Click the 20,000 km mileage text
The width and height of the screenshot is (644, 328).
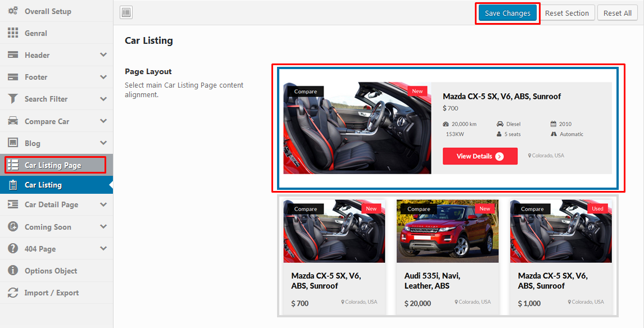click(x=464, y=124)
